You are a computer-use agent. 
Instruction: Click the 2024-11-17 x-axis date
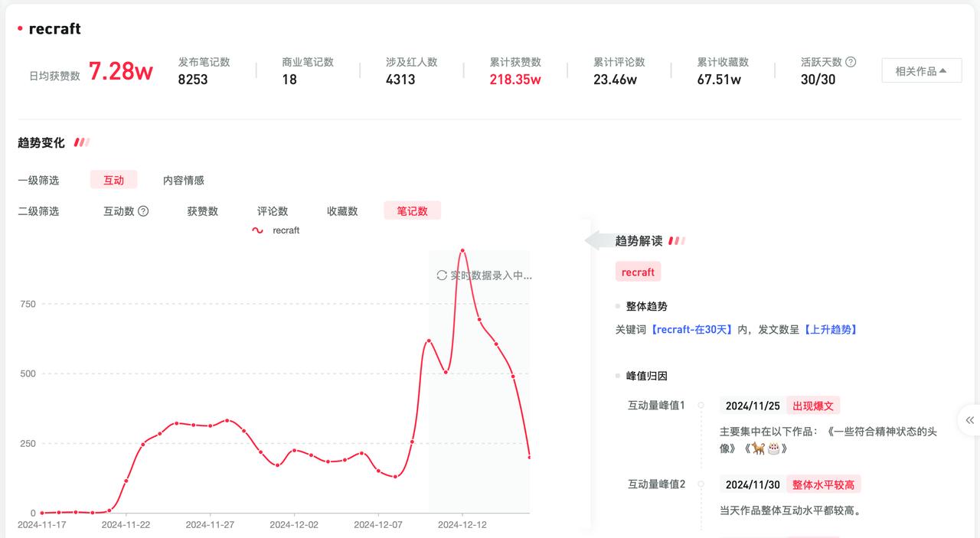[41, 525]
